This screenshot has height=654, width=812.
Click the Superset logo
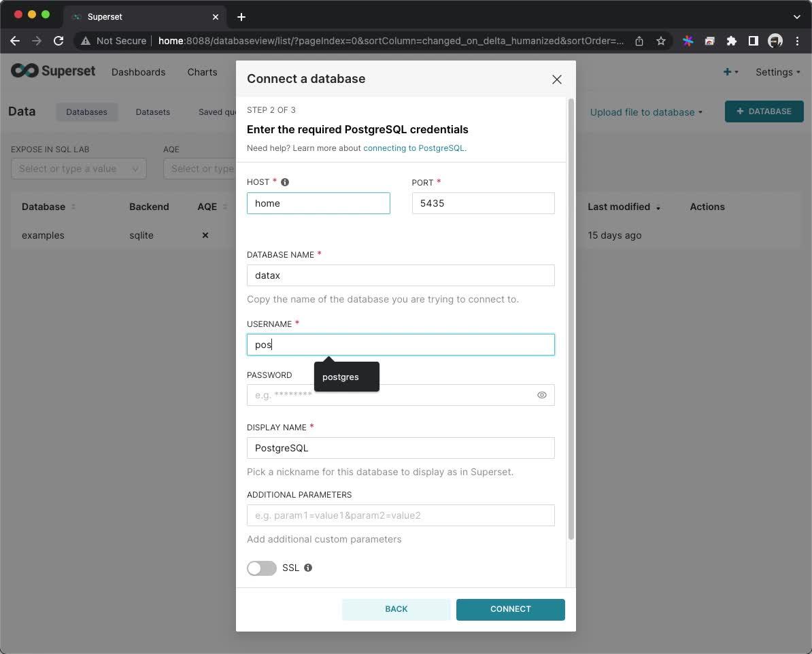53,71
